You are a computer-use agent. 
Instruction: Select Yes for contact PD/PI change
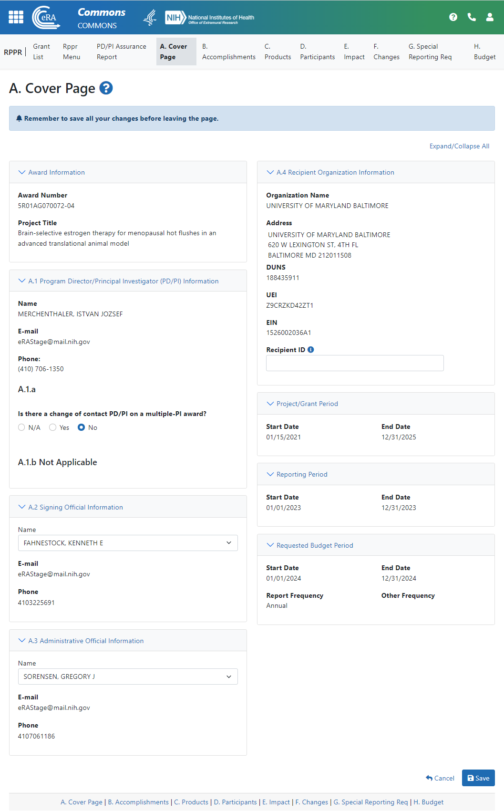(53, 427)
